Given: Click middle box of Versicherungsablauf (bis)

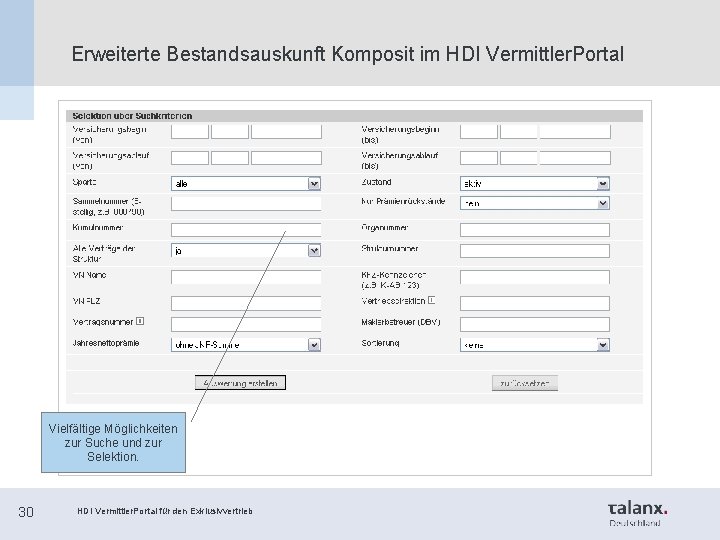Looking at the screenshot, I should click(519, 158).
